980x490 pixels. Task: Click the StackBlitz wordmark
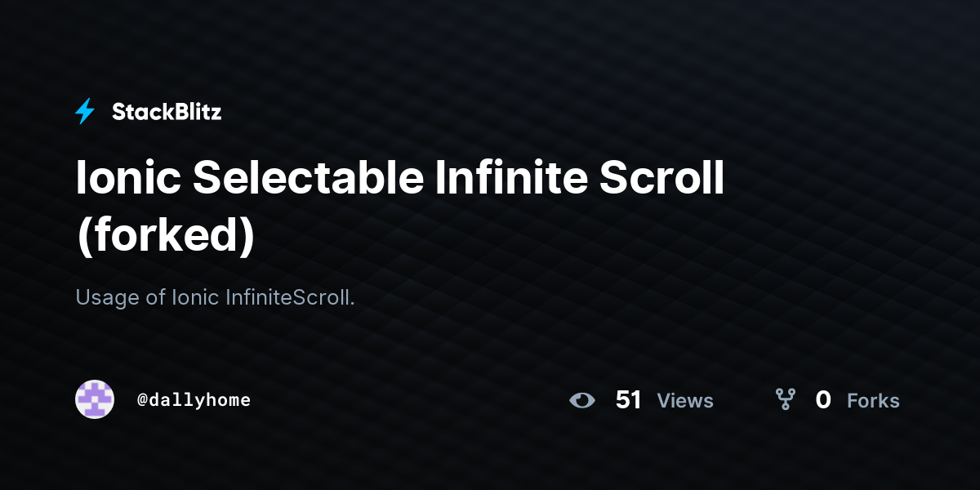[167, 112]
